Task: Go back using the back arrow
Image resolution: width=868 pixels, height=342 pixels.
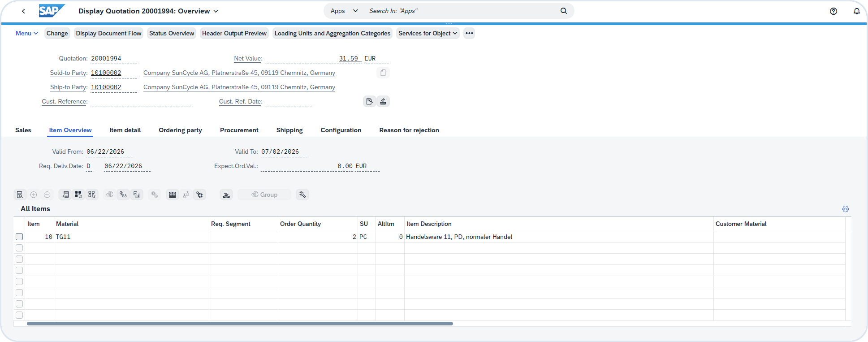Action: [x=23, y=11]
